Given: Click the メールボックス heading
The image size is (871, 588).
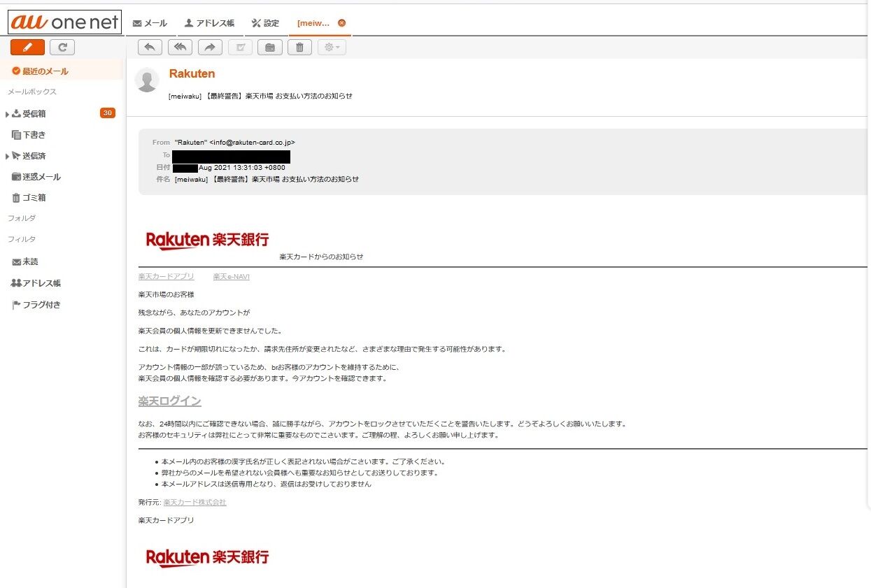Looking at the screenshot, I should [x=31, y=92].
